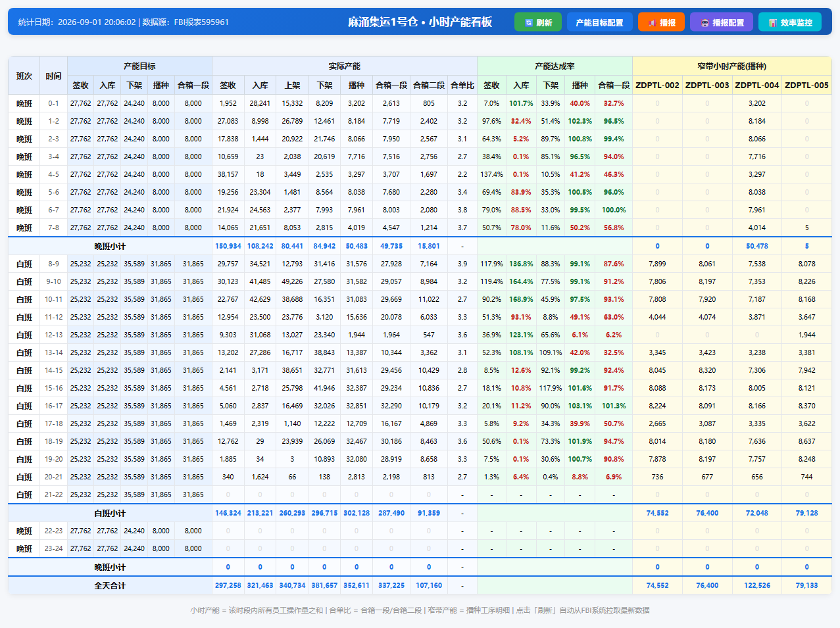The image size is (840, 628).
Task: Click the refresh icon in 刷新 button
Action: coord(528,22)
